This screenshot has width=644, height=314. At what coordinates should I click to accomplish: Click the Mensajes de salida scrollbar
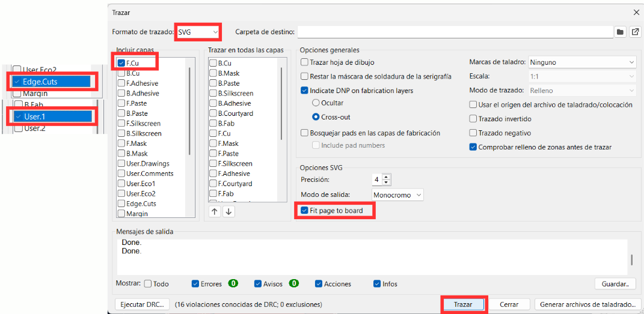[x=632, y=260]
